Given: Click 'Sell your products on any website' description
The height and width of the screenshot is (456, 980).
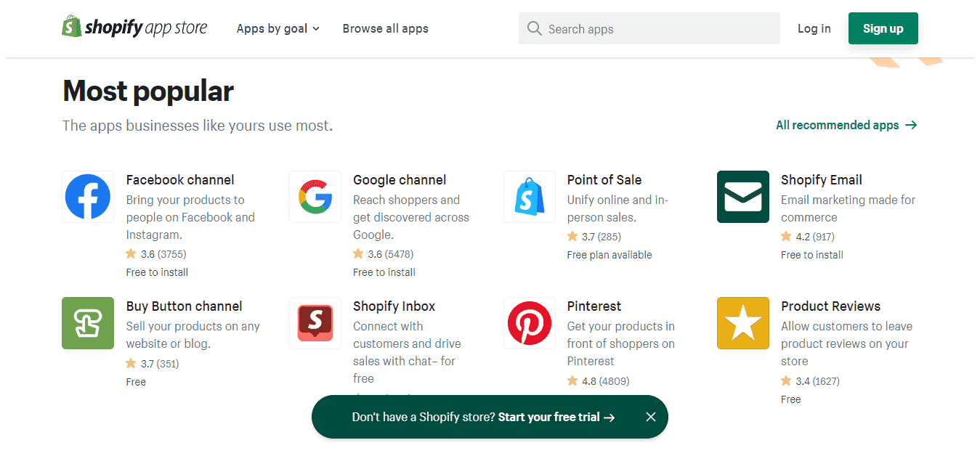Looking at the screenshot, I should coord(193,335).
